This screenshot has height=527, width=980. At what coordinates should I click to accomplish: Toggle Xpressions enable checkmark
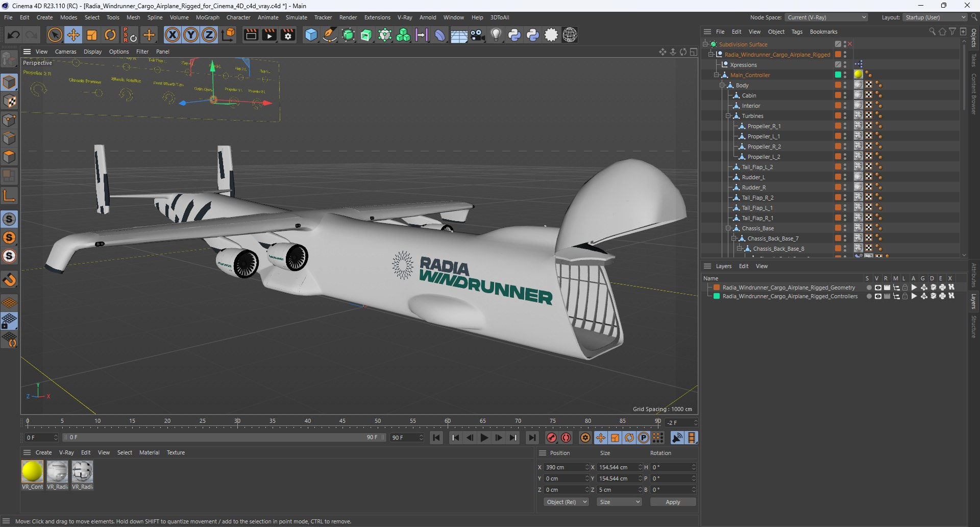click(838, 65)
